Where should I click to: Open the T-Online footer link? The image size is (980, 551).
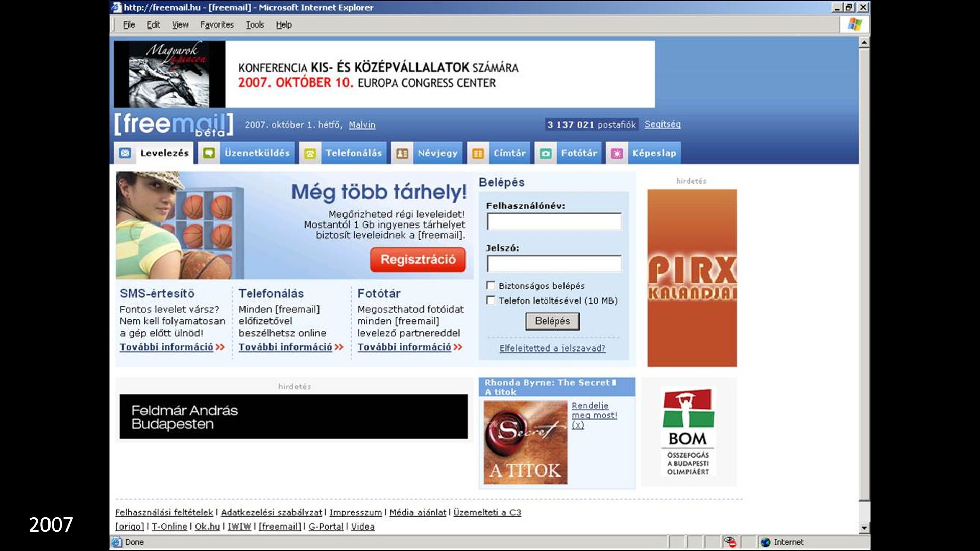coord(169,527)
